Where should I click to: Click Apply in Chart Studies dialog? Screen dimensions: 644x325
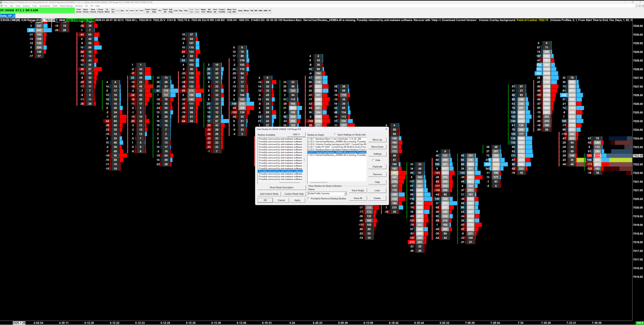coord(297,200)
